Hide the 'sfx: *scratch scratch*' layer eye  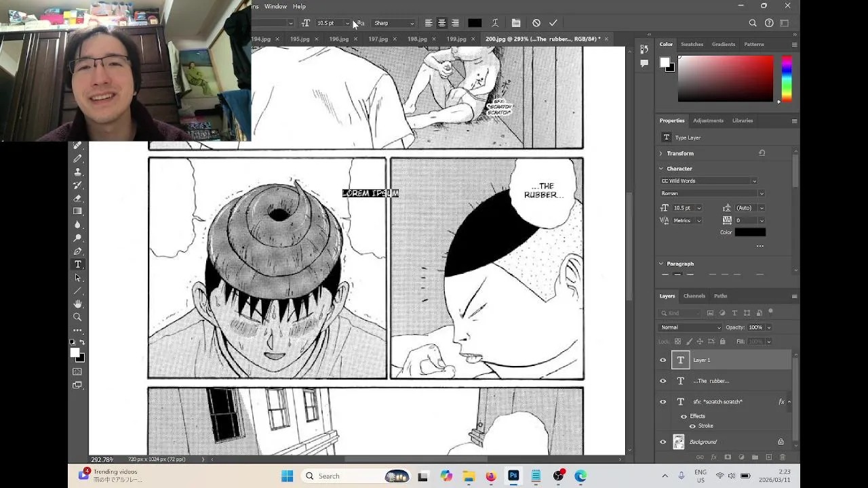[x=663, y=402]
